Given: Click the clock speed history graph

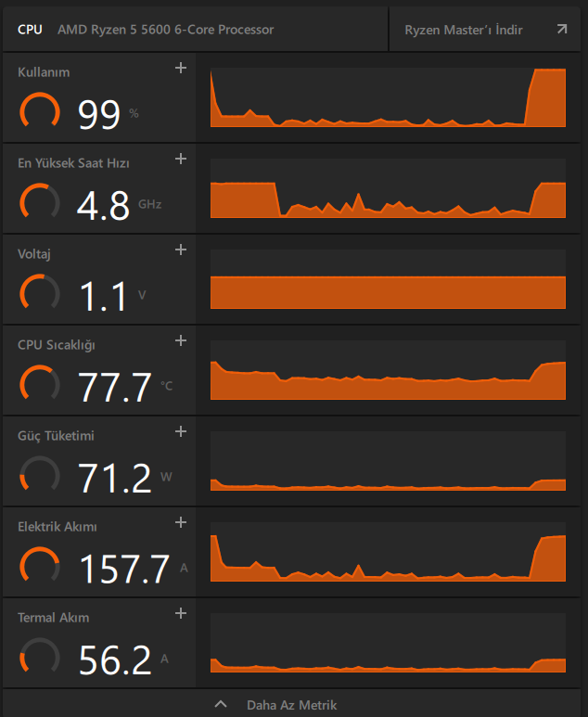Looking at the screenshot, I should [x=388, y=188].
